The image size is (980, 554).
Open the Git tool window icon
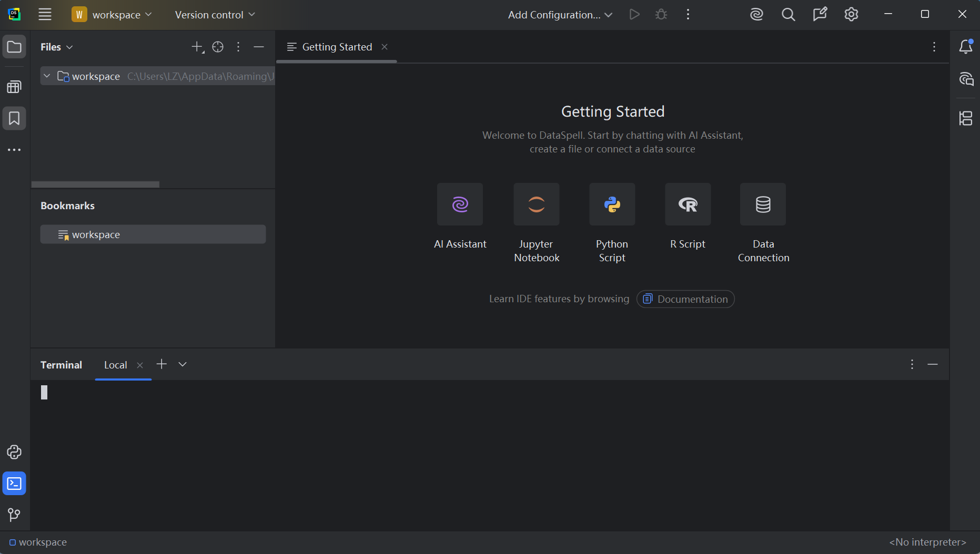[14, 515]
